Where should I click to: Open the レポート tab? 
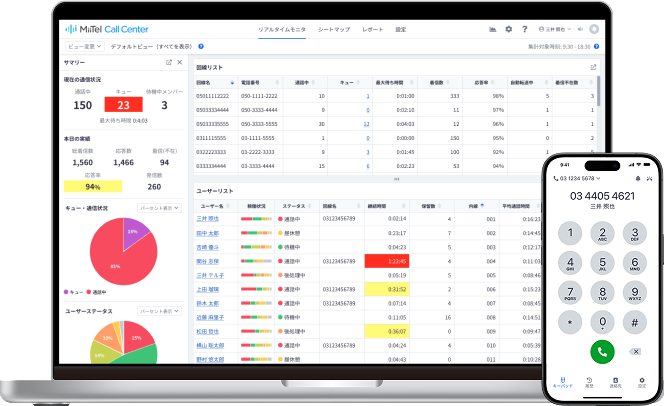(x=372, y=30)
